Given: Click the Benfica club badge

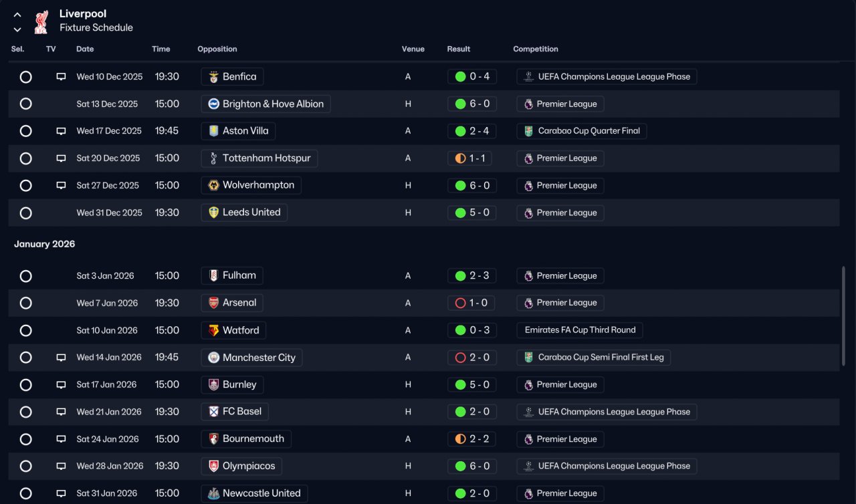Looking at the screenshot, I should click(x=213, y=77).
